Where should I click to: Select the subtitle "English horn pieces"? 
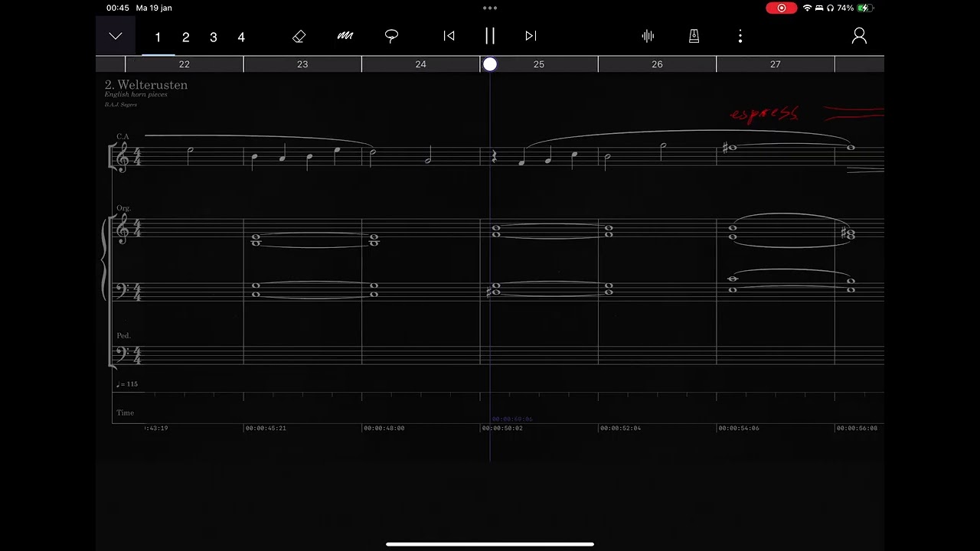pos(136,95)
